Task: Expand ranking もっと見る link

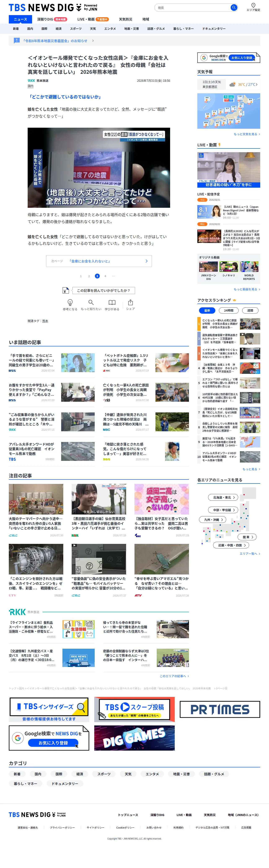Action: coord(251,469)
